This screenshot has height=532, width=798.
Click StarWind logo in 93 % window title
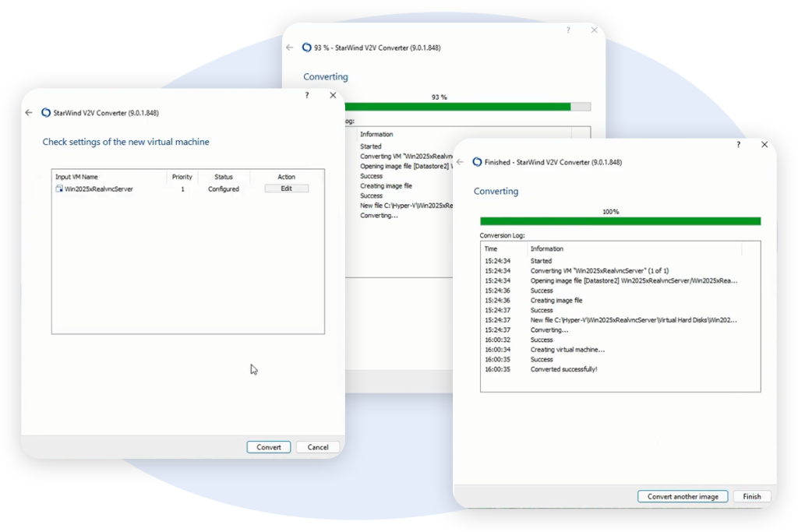point(306,48)
